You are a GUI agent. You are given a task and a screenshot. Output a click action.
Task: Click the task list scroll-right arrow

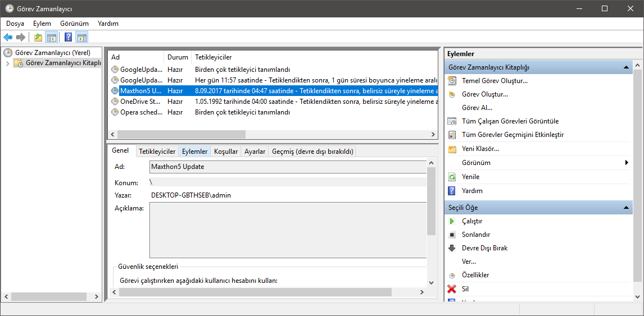433,134
